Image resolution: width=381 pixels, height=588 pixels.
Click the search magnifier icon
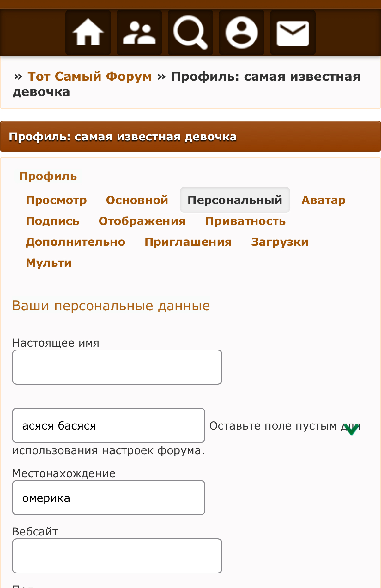190,33
